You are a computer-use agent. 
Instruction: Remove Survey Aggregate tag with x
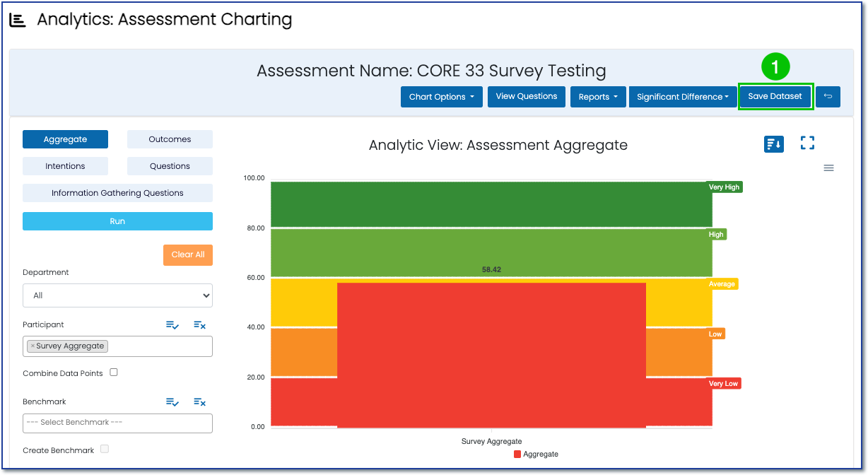click(x=33, y=346)
